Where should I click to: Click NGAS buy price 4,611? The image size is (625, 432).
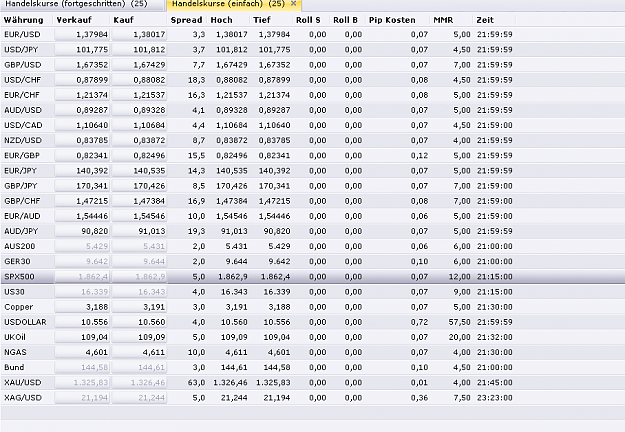139,353
